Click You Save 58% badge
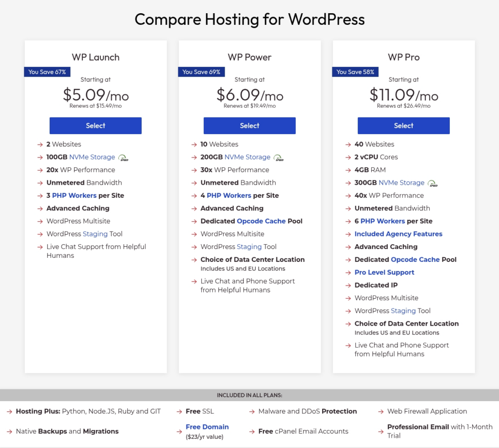Viewport: 499px width, 448px height. coord(355,72)
